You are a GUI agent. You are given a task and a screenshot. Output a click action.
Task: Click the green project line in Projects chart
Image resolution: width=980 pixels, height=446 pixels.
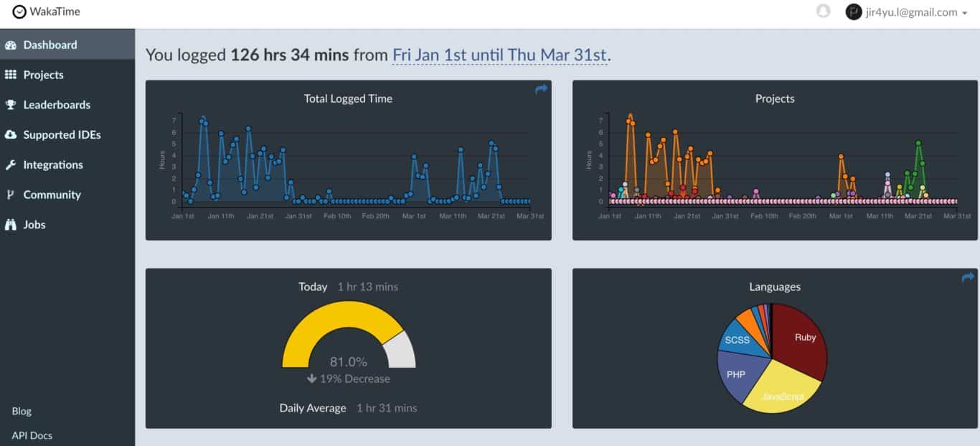point(918,144)
